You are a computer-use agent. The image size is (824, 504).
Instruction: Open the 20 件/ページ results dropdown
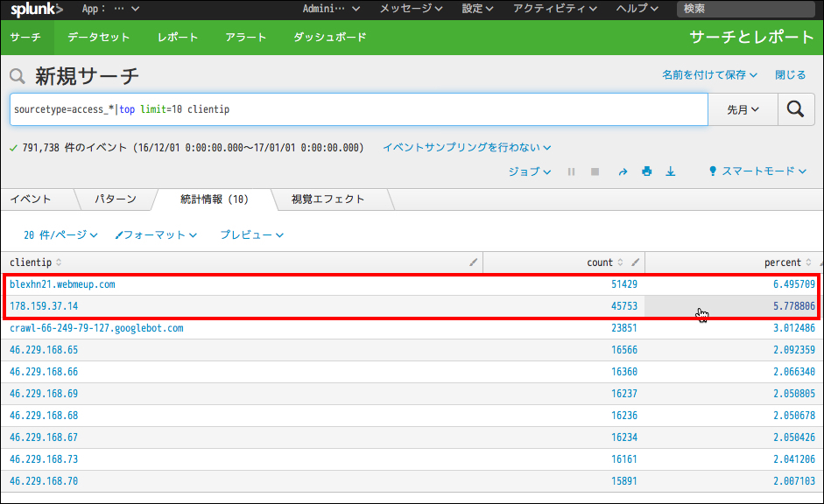tap(60, 235)
